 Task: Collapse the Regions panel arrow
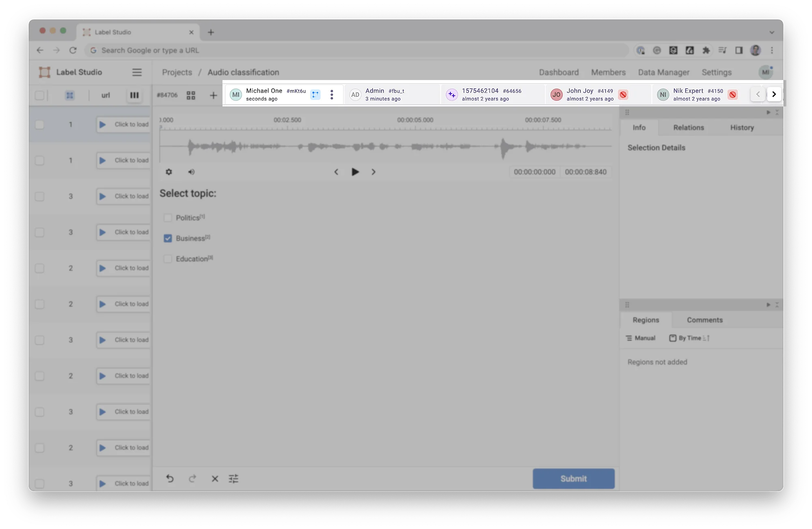(x=768, y=304)
